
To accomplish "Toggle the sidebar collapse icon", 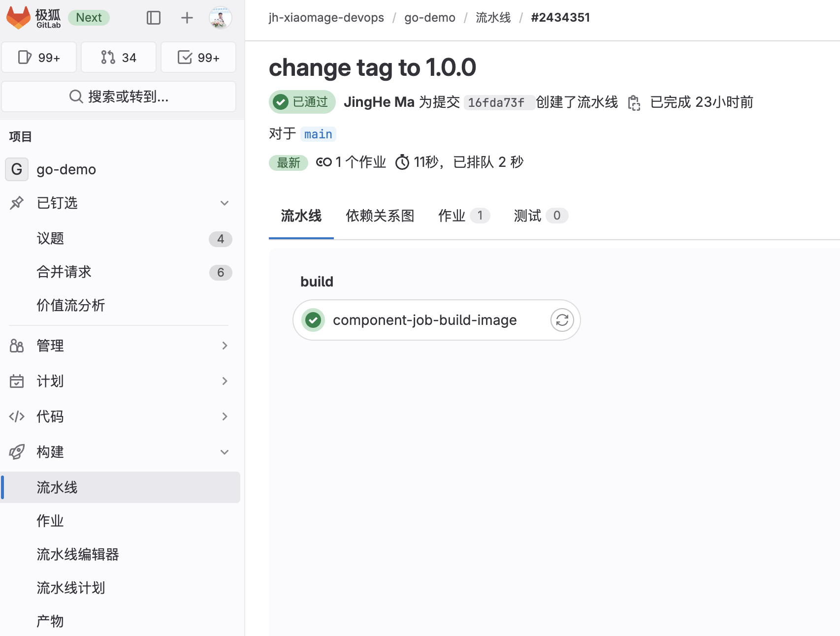I will click(x=154, y=18).
